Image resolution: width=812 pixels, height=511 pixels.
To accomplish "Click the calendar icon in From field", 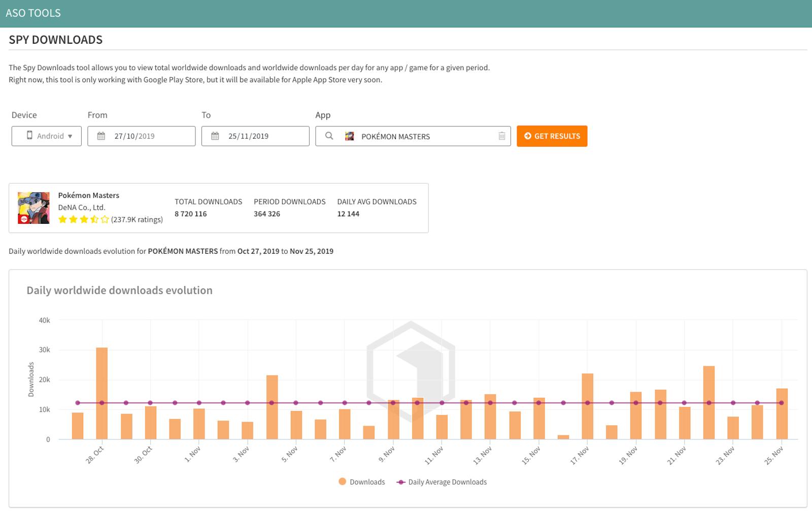I will click(101, 136).
